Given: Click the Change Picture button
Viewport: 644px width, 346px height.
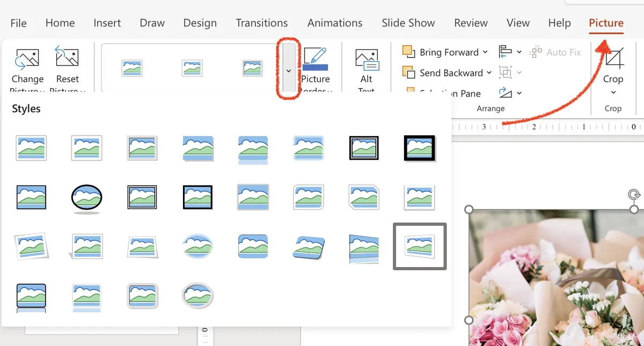Looking at the screenshot, I should pyautogui.click(x=27, y=70).
